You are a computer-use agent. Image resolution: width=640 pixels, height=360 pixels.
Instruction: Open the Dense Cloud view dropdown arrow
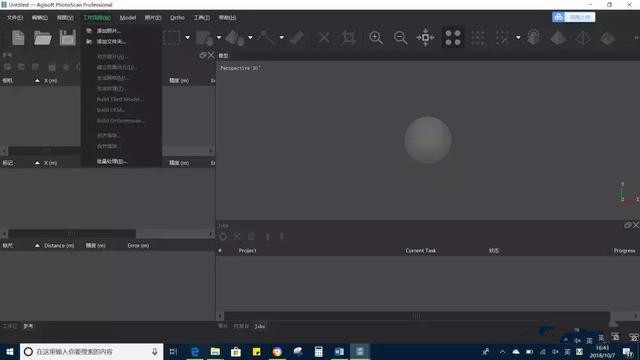pyautogui.click(x=518, y=38)
